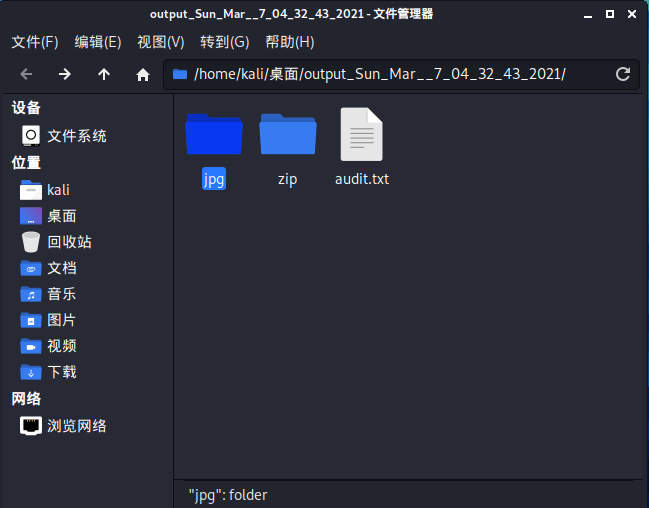
Task: Go forward to the next folder
Action: coord(65,74)
